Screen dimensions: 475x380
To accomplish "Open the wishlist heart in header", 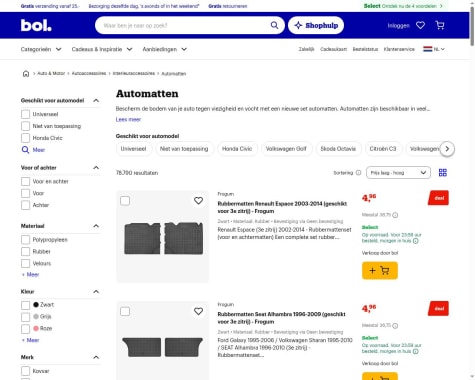I will click(420, 25).
